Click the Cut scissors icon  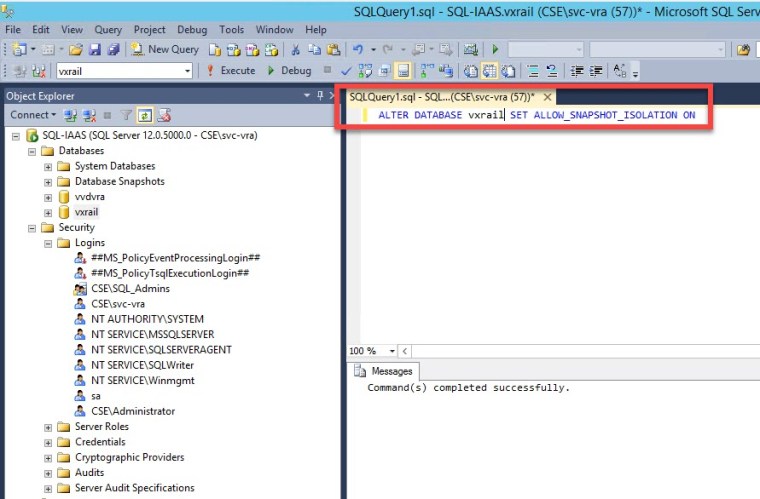tap(295, 49)
